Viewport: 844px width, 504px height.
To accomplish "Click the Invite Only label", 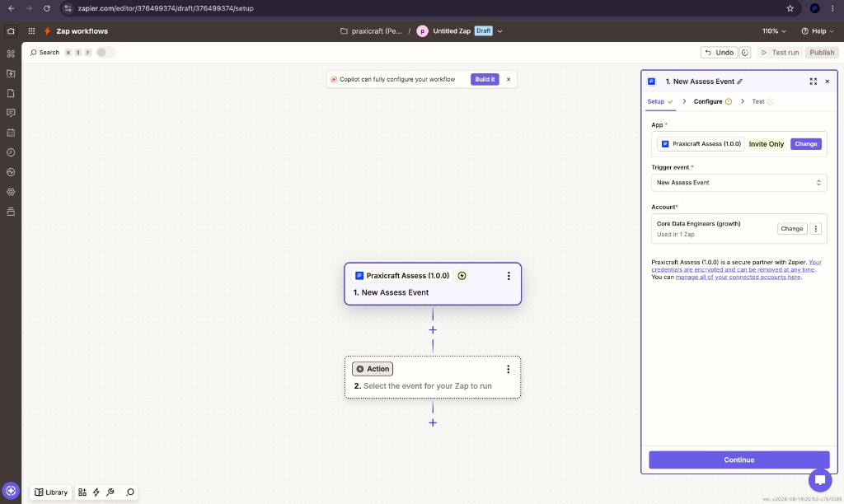I will (x=766, y=144).
